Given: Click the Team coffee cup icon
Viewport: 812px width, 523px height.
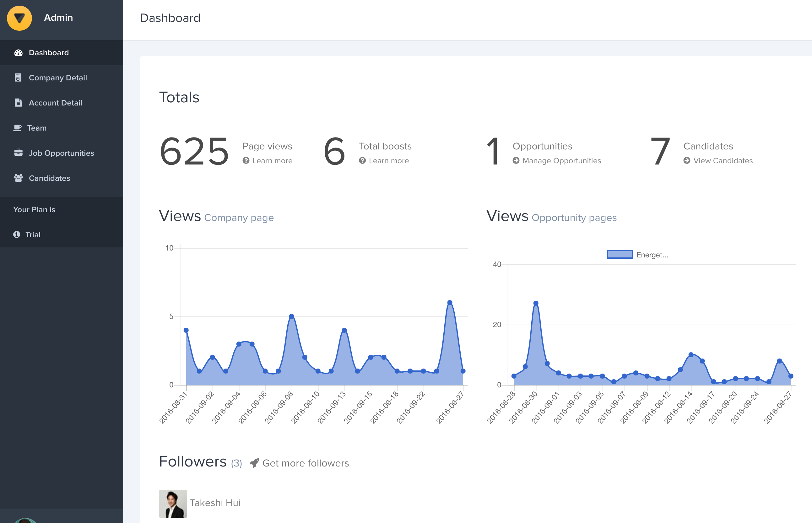Looking at the screenshot, I should point(17,128).
